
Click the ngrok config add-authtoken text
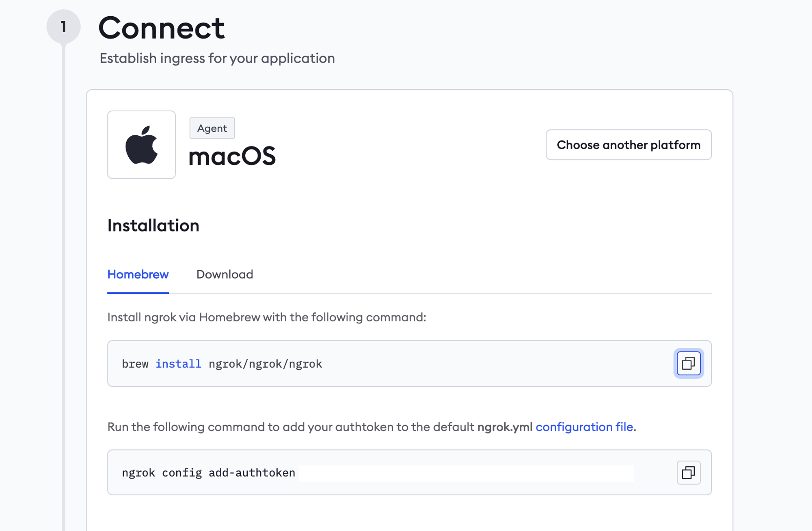208,473
